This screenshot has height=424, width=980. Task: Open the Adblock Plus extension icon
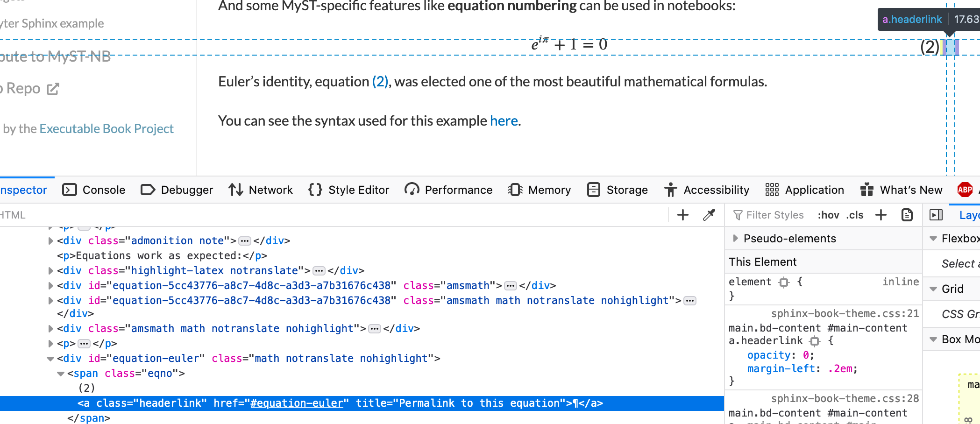pos(965,190)
